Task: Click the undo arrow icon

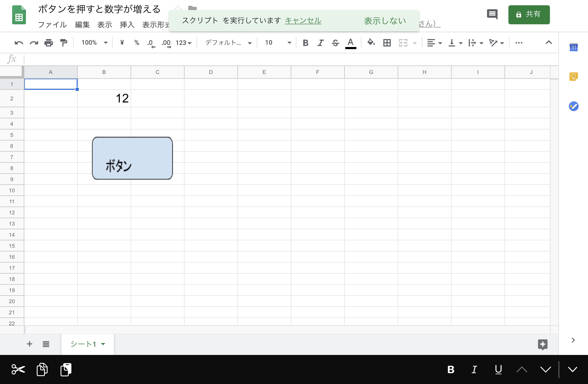Action: [x=19, y=43]
